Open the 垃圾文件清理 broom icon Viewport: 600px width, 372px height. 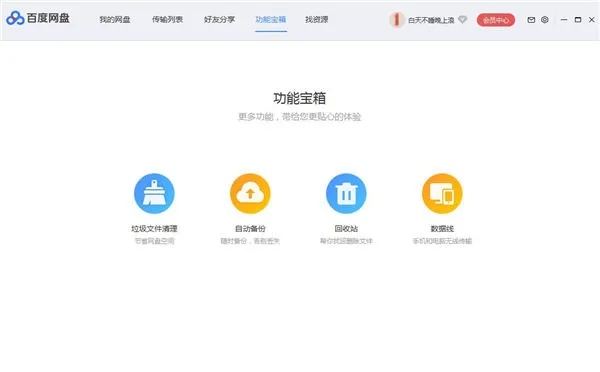point(154,193)
